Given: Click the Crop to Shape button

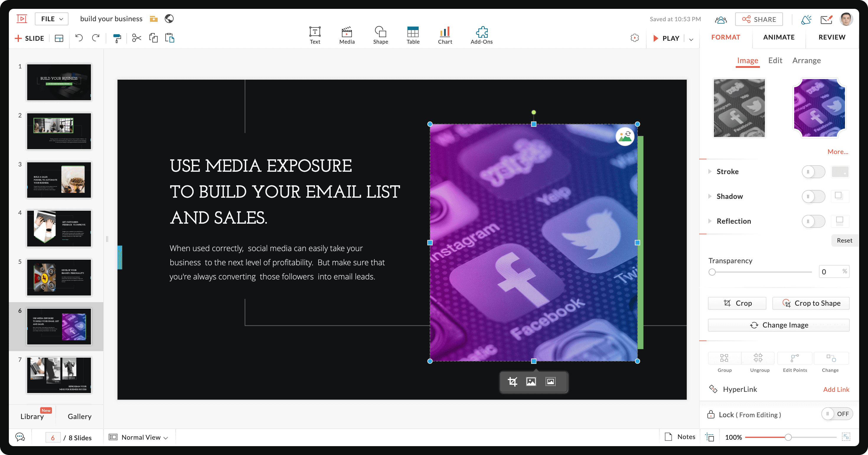Looking at the screenshot, I should point(812,303).
